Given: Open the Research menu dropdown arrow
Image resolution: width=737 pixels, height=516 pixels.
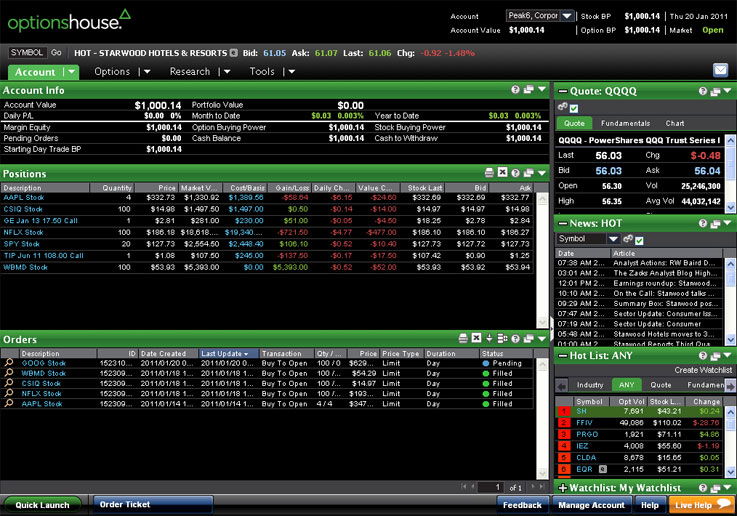Looking at the screenshot, I should 227,72.
